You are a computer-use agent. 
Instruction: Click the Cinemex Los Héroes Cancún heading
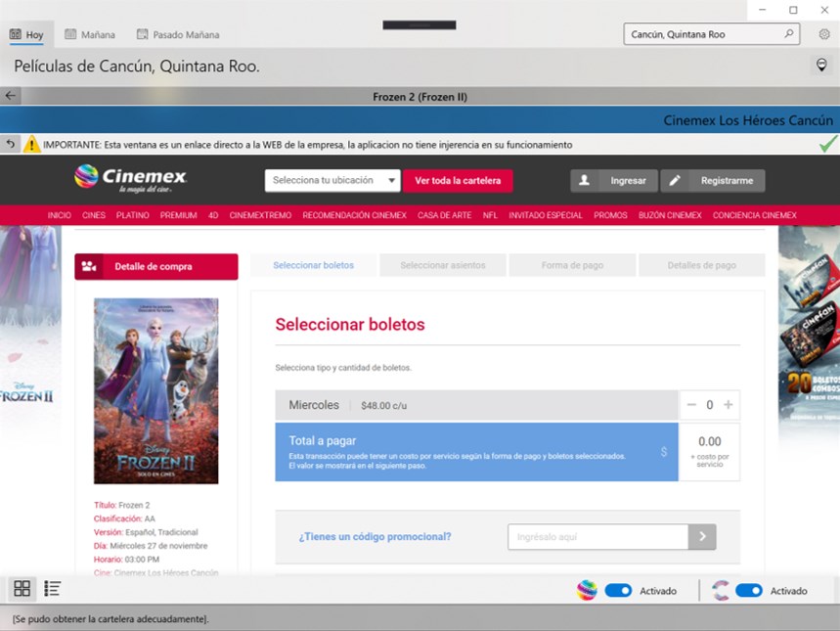point(748,120)
